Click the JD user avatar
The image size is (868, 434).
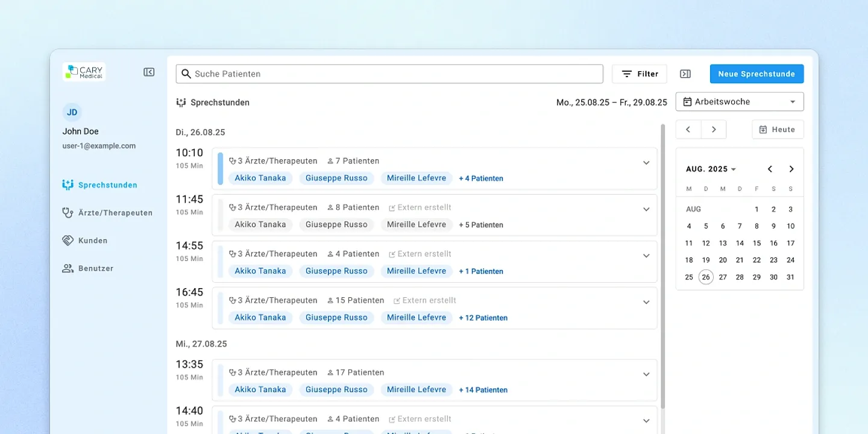pos(72,112)
